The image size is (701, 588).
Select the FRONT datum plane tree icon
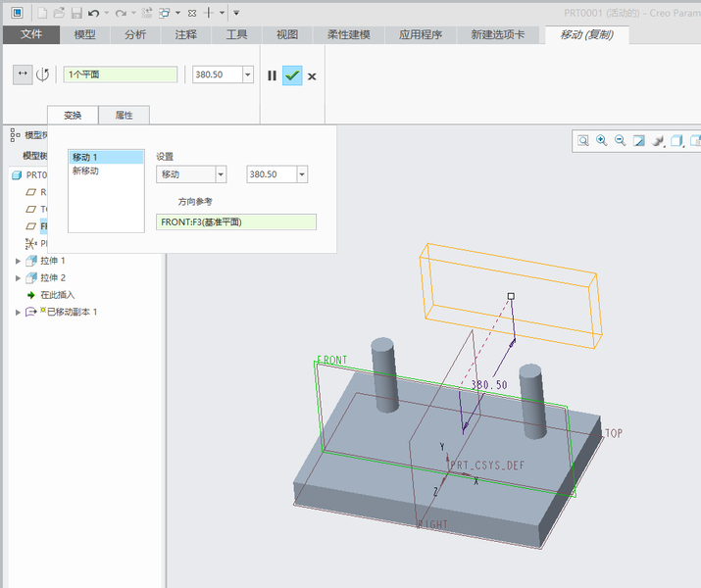pyautogui.click(x=30, y=226)
